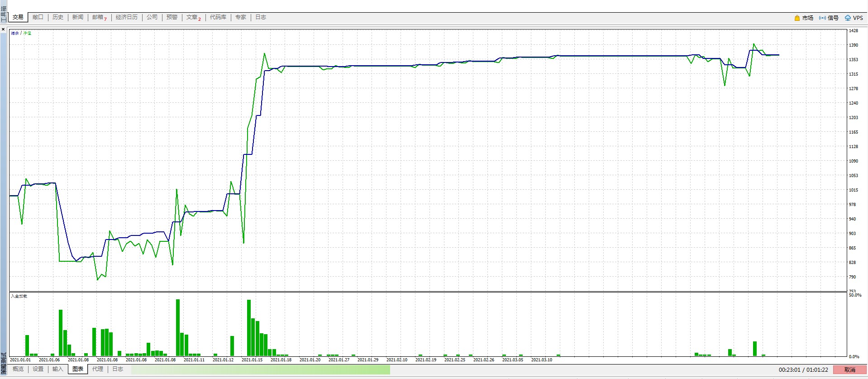The image size is (868, 379).
Task: Click the 入金加载 sub-chart label
Action: pos(19,296)
